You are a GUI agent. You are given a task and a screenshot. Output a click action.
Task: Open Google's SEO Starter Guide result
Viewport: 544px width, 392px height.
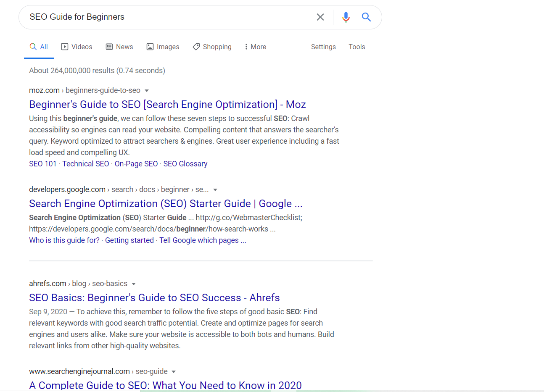[166, 204]
